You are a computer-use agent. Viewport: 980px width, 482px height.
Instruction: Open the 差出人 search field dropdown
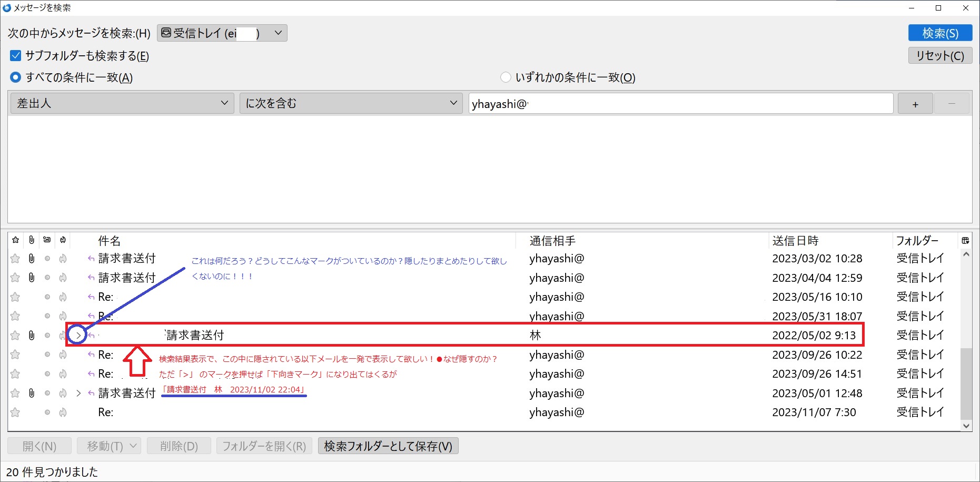pos(122,103)
